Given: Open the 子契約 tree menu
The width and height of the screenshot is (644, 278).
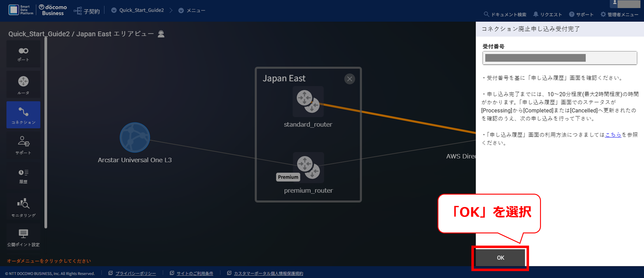Looking at the screenshot, I should pos(87,11).
